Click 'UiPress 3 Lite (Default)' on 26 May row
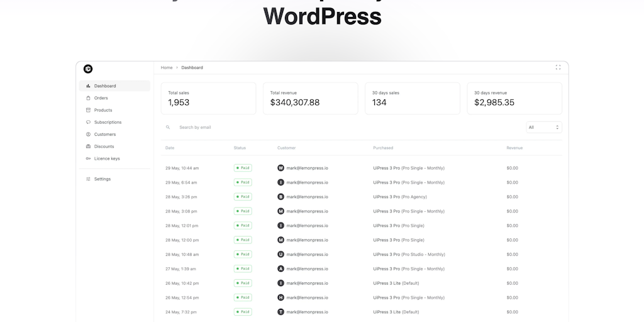This screenshot has height=322, width=644. pos(396,283)
